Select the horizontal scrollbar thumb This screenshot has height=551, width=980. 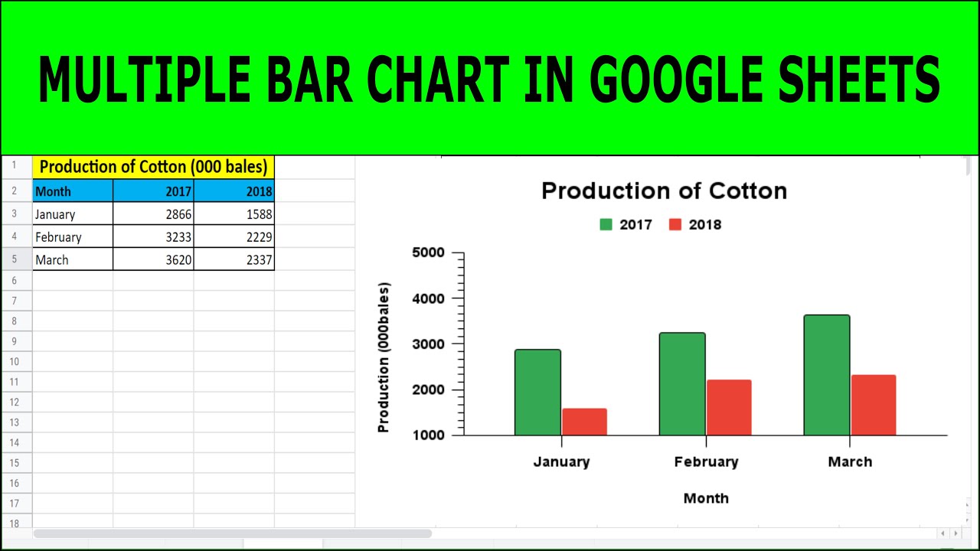pyautogui.click(x=233, y=533)
